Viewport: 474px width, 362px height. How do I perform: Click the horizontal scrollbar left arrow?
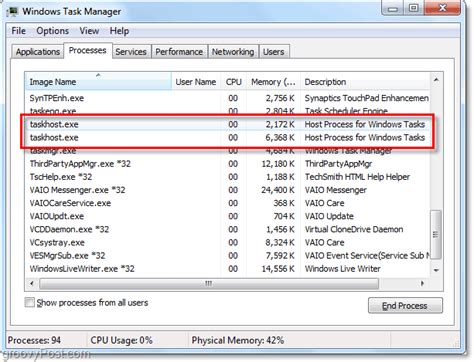pyautogui.click(x=32, y=284)
